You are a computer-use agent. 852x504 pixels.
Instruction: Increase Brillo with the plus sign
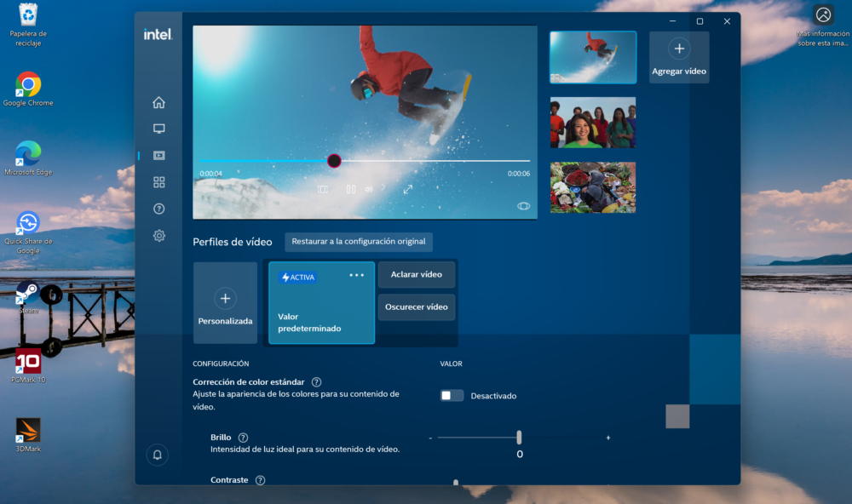click(608, 438)
